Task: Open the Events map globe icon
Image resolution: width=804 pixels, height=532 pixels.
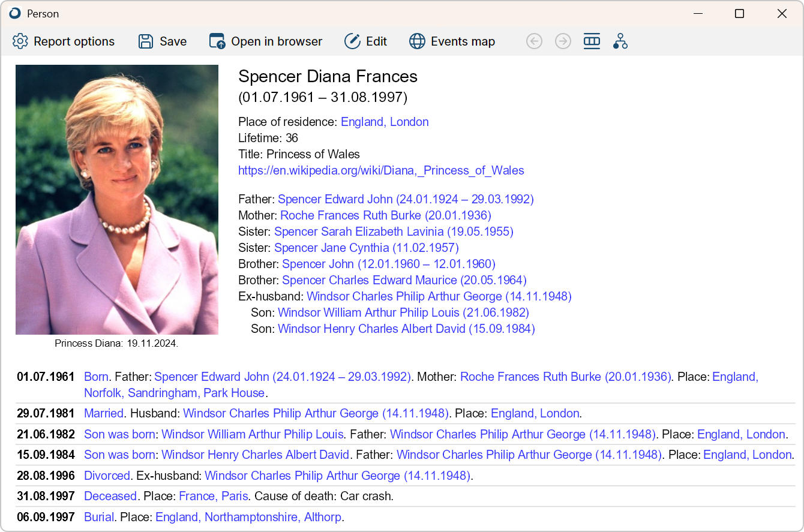Action: [x=417, y=41]
